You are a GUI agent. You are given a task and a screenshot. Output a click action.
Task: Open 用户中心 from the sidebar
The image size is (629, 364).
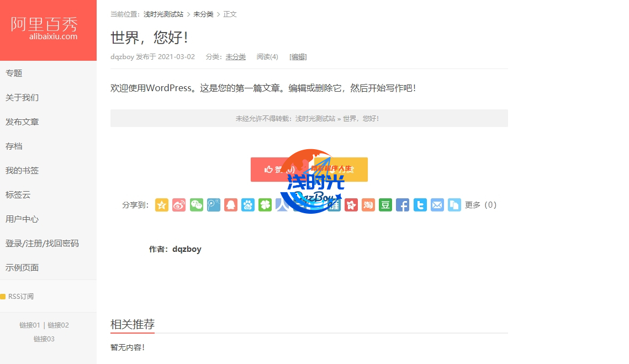(22, 219)
